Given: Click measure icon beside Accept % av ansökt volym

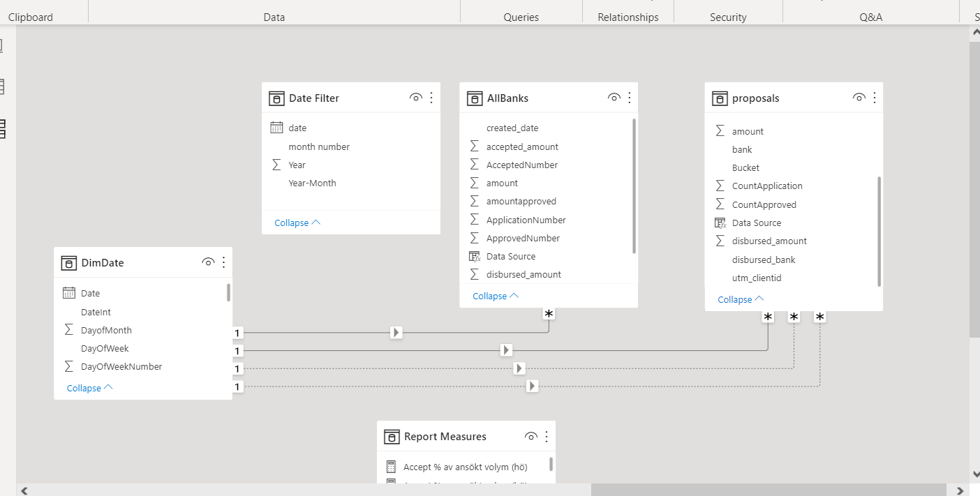Looking at the screenshot, I should (x=391, y=467).
